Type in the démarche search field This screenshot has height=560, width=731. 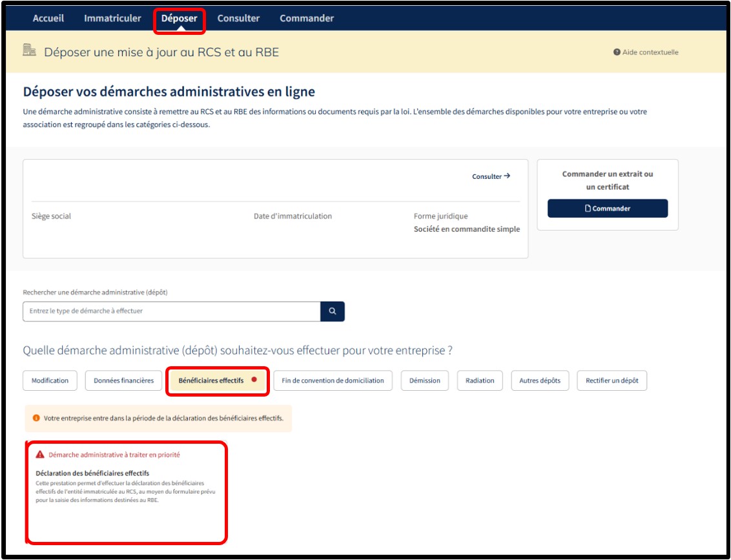(172, 311)
